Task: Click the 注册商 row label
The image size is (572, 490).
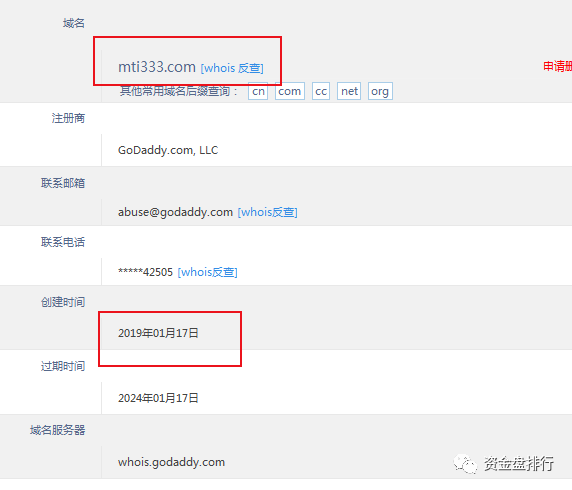Action: [68, 118]
